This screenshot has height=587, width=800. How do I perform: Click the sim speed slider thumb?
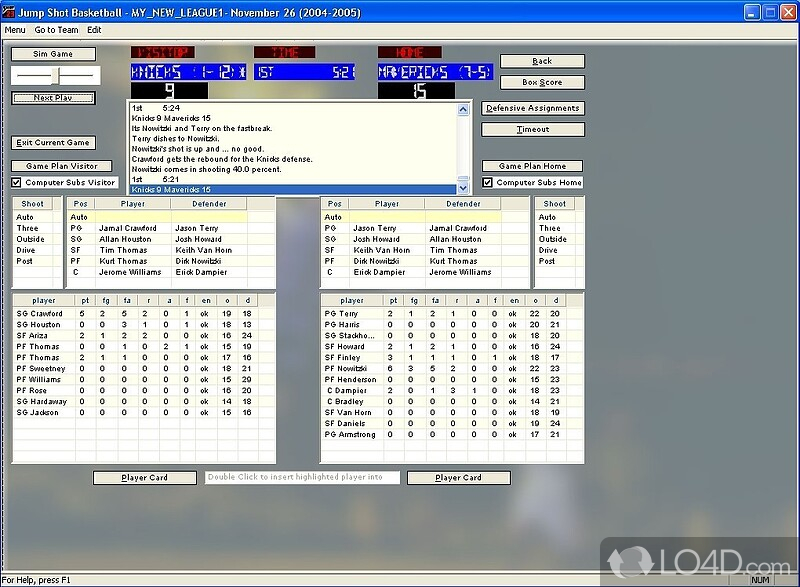[58, 75]
